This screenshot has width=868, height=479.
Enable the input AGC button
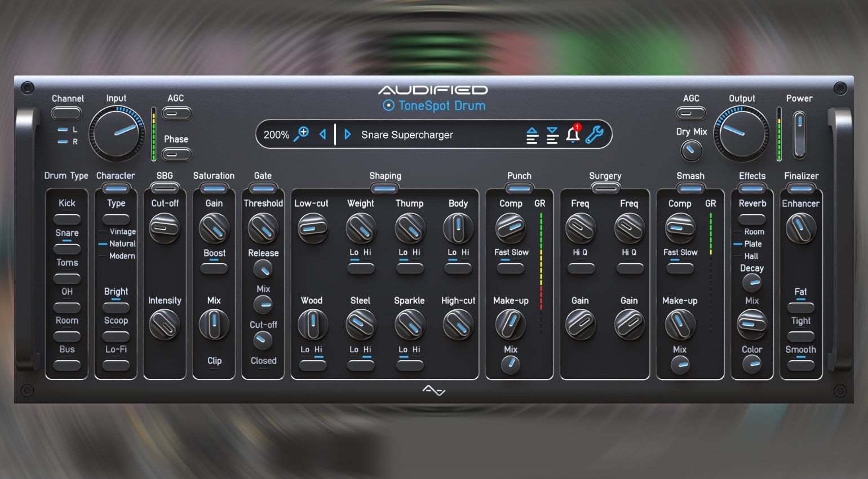pos(176,113)
